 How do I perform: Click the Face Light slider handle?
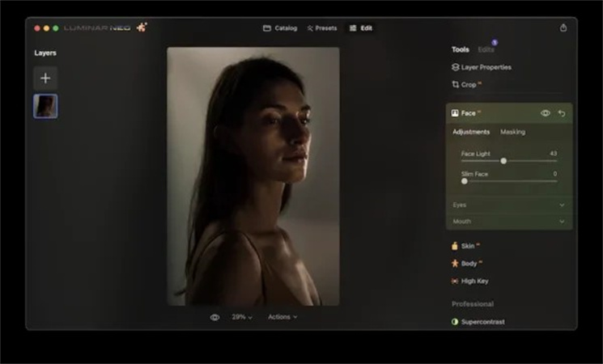(503, 161)
